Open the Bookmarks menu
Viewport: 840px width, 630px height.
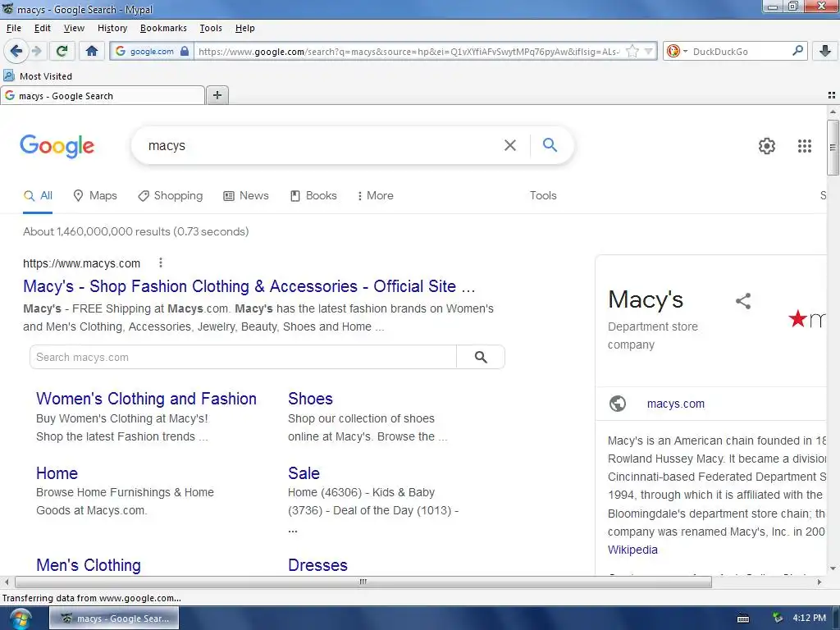[163, 28]
